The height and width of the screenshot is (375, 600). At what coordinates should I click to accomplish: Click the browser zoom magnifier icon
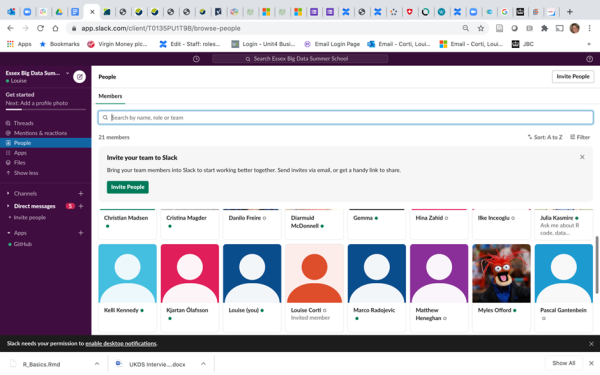click(x=466, y=28)
